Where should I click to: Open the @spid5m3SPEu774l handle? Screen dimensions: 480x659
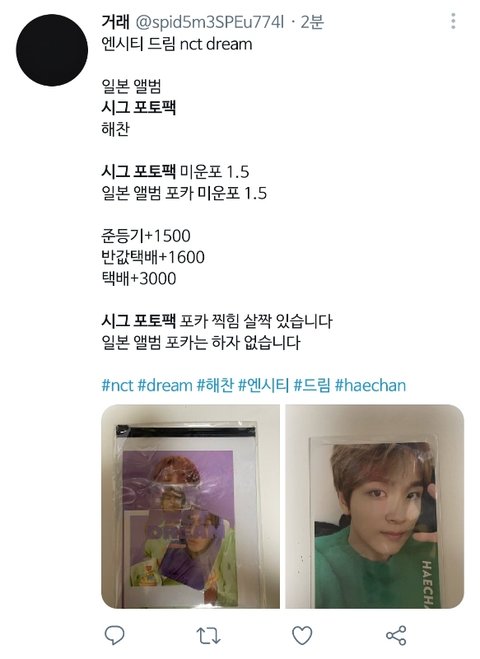pos(210,22)
